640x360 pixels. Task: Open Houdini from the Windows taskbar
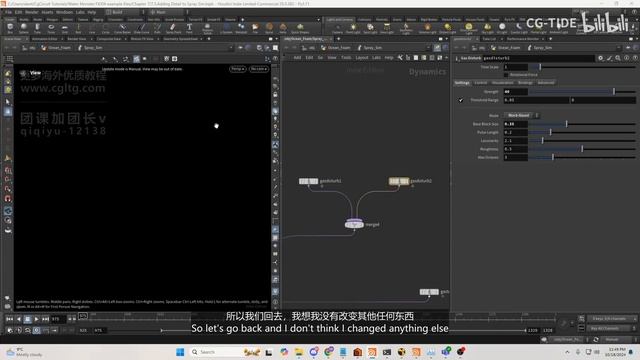tap(372, 351)
